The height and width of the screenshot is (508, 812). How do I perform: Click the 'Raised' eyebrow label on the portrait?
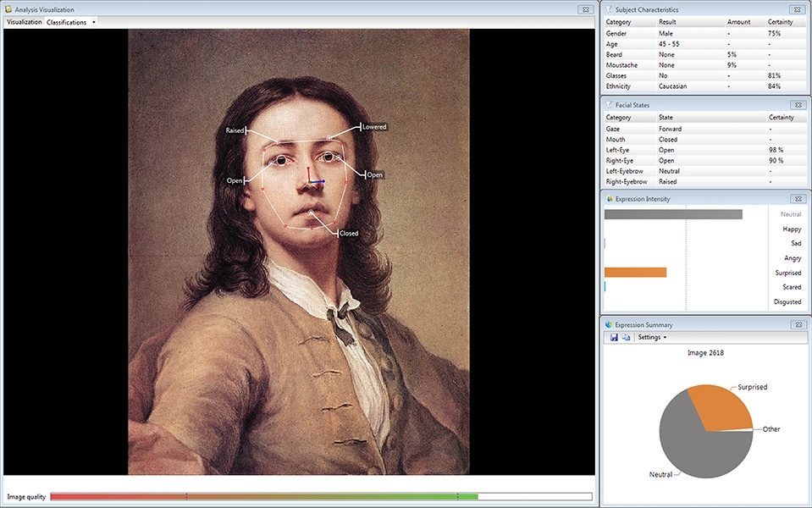pos(235,130)
